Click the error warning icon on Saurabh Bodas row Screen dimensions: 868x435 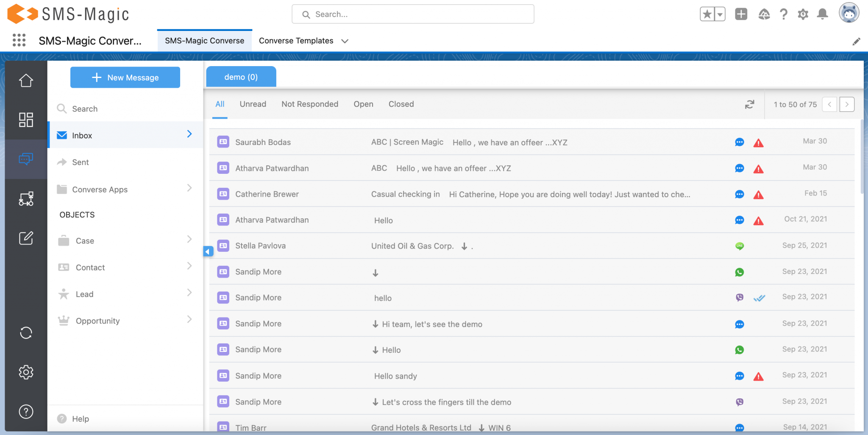(758, 142)
